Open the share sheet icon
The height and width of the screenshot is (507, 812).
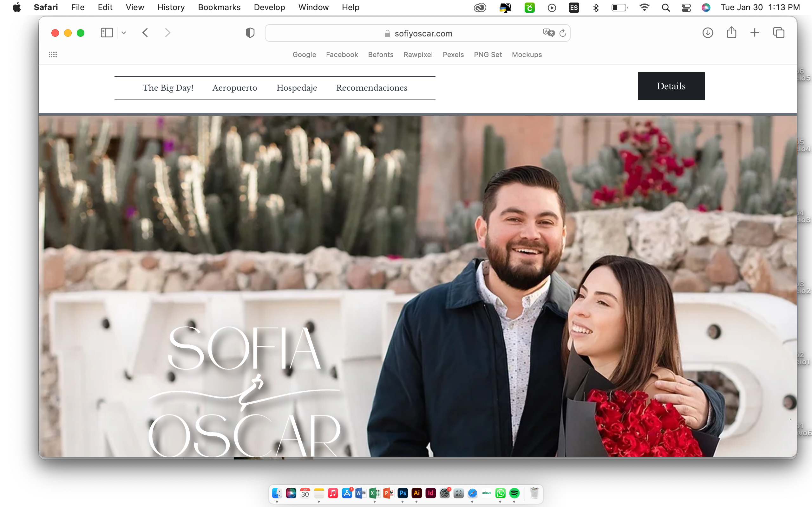coord(731,33)
